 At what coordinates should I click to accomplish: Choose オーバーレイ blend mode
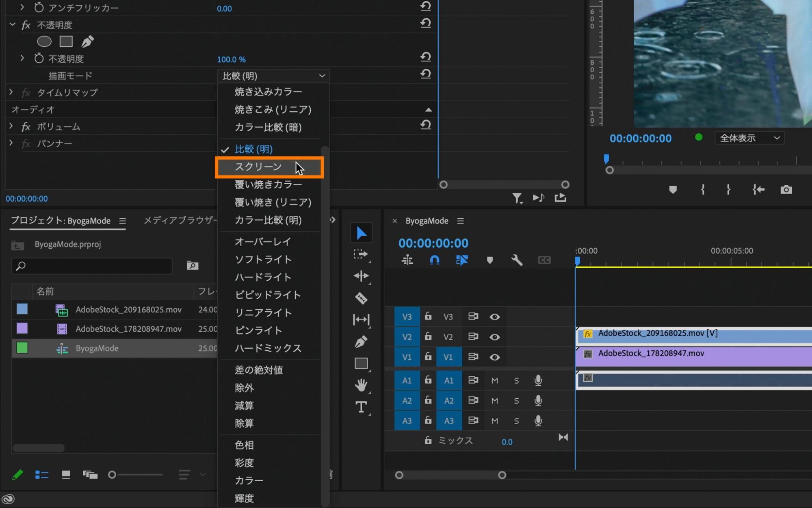coord(263,241)
